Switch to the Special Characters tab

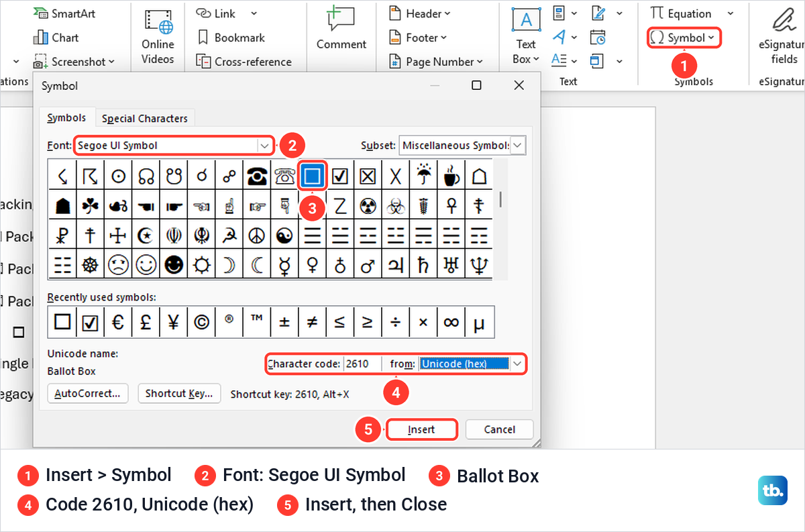click(144, 118)
